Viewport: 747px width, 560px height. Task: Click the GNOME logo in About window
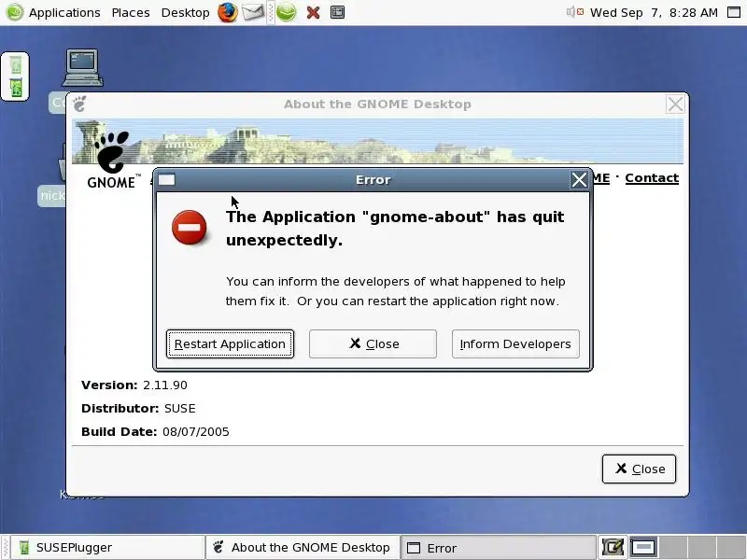pos(113,160)
